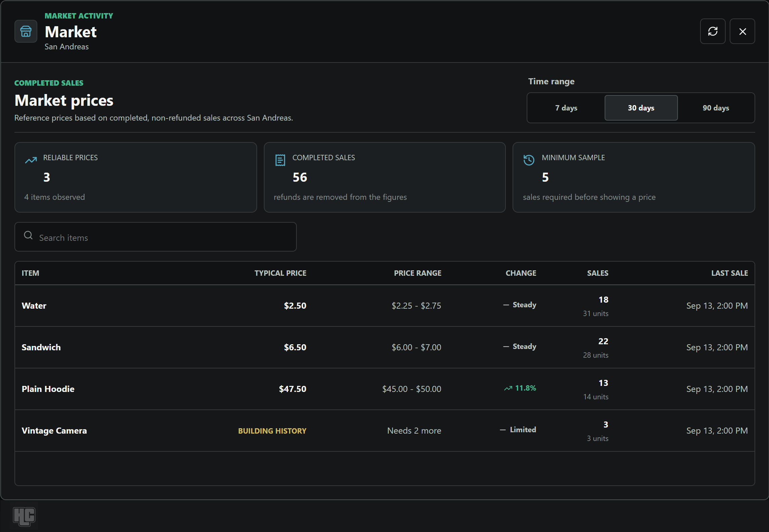
Task: Click the Minimum Sample value 5
Action: pyautogui.click(x=545, y=177)
